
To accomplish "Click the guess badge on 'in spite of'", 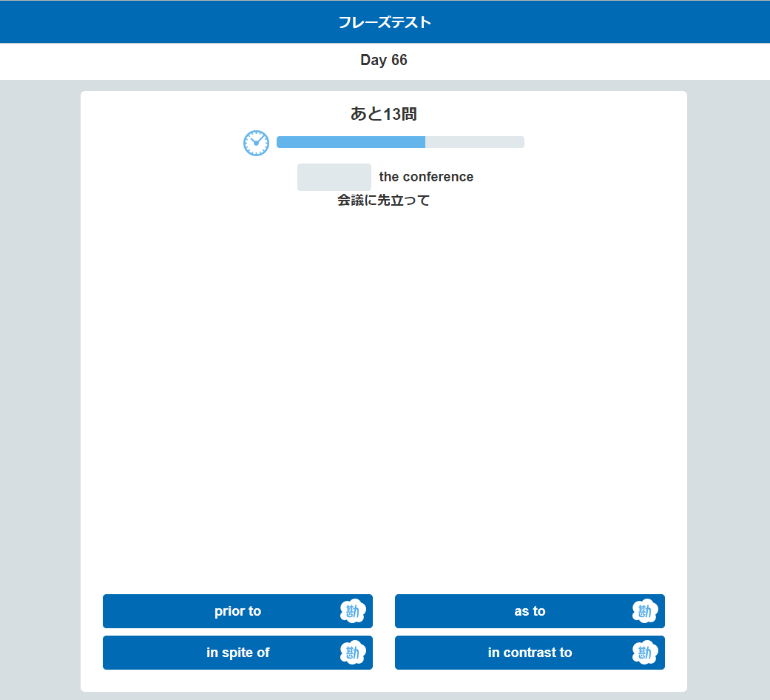I will click(x=353, y=653).
